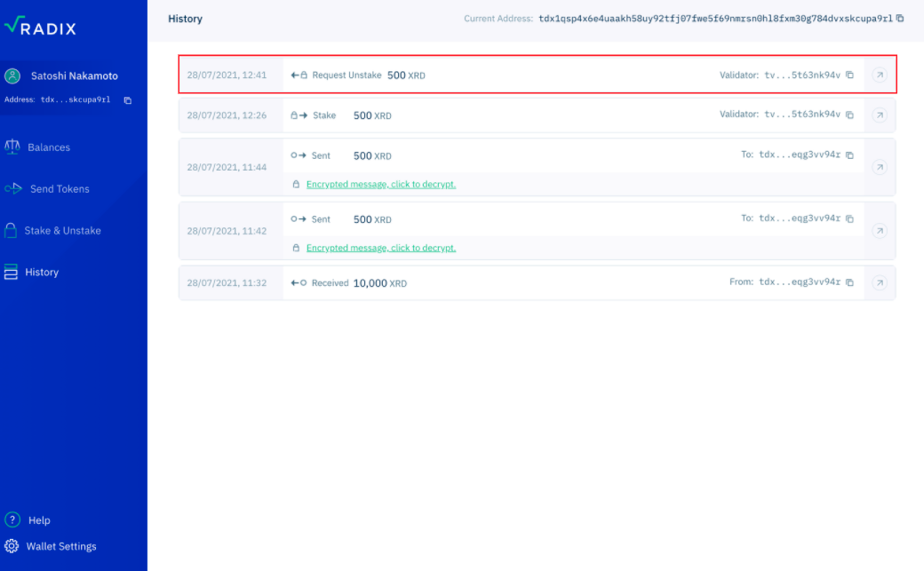This screenshot has width=924, height=571.
Task: Decrypt the message on 11:44 Sent transaction
Action: (381, 185)
